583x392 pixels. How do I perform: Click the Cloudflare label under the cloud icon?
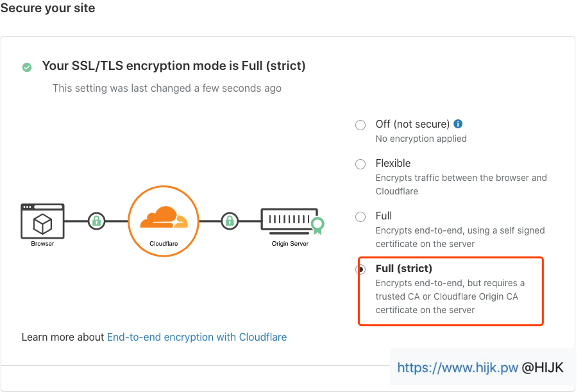pos(164,244)
